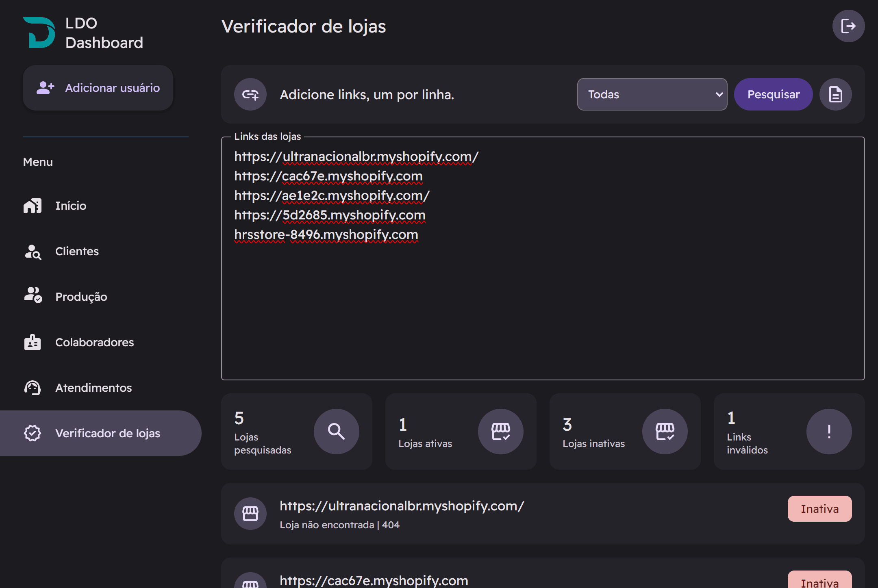Click the magnifier icon on Lojas pesquisadas card
This screenshot has height=588, width=878.
[x=336, y=431]
